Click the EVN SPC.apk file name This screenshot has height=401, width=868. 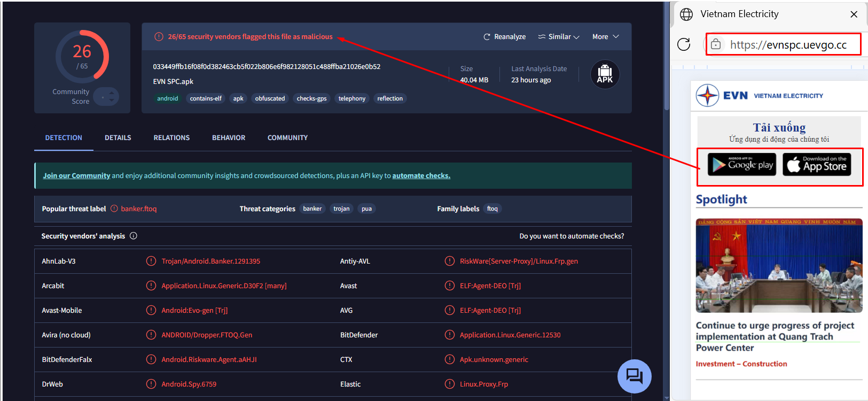click(173, 82)
